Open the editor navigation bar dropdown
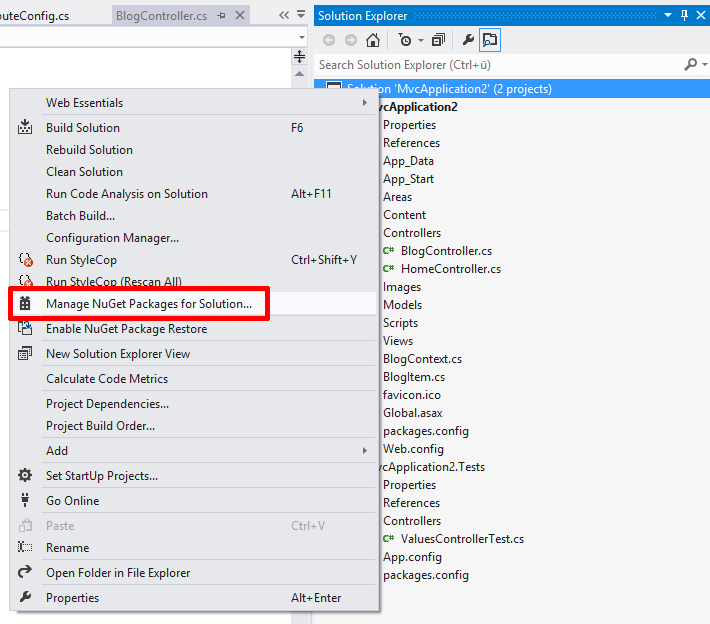Viewport: 710px width, 624px height. pos(302,37)
